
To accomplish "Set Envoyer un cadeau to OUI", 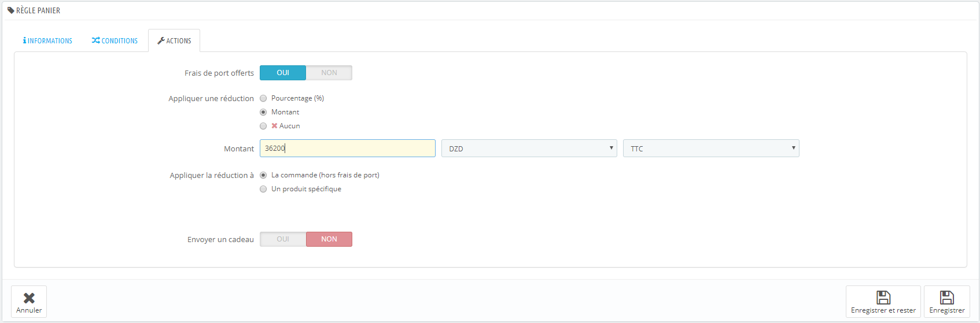I will (x=283, y=239).
